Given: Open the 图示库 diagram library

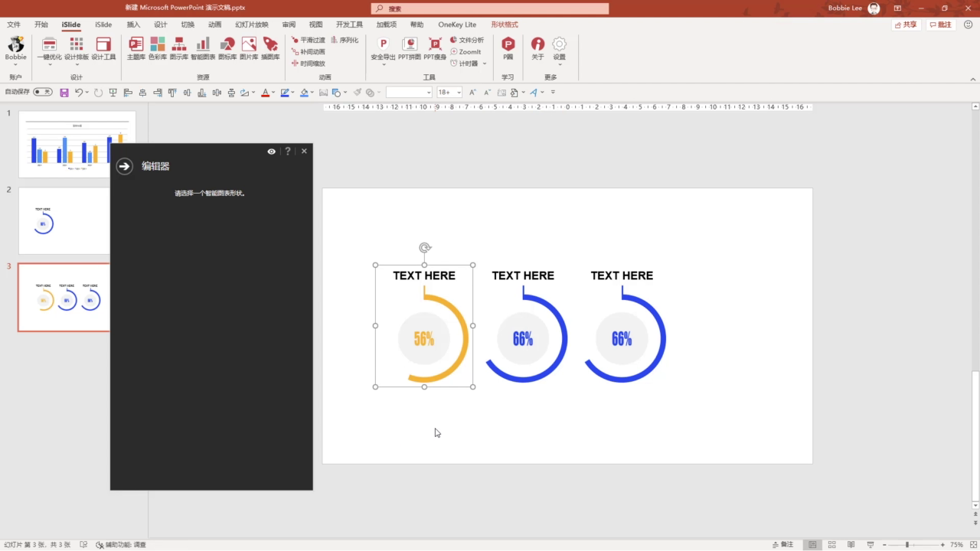Looking at the screenshot, I should (179, 48).
